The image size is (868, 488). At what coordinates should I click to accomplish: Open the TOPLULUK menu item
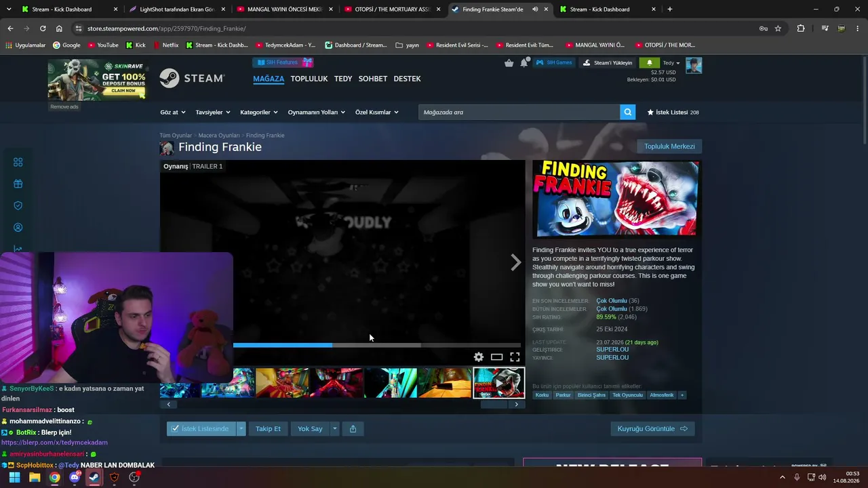point(309,79)
